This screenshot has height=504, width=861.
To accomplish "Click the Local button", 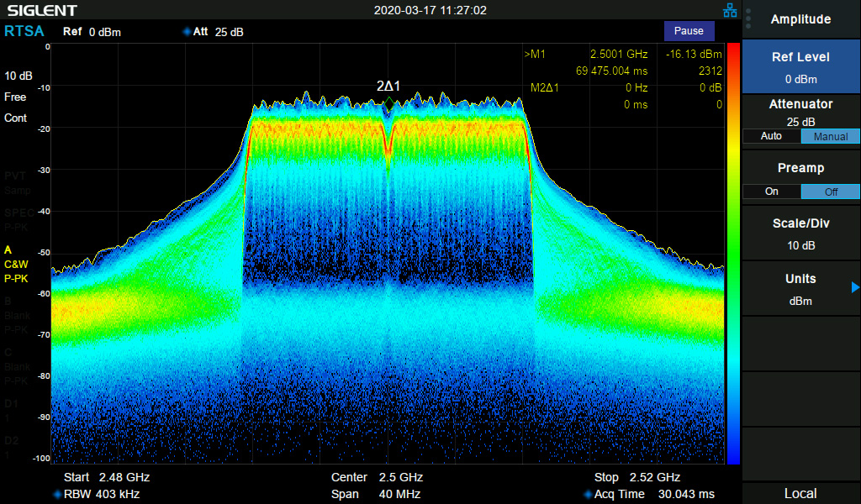I will coord(800,493).
